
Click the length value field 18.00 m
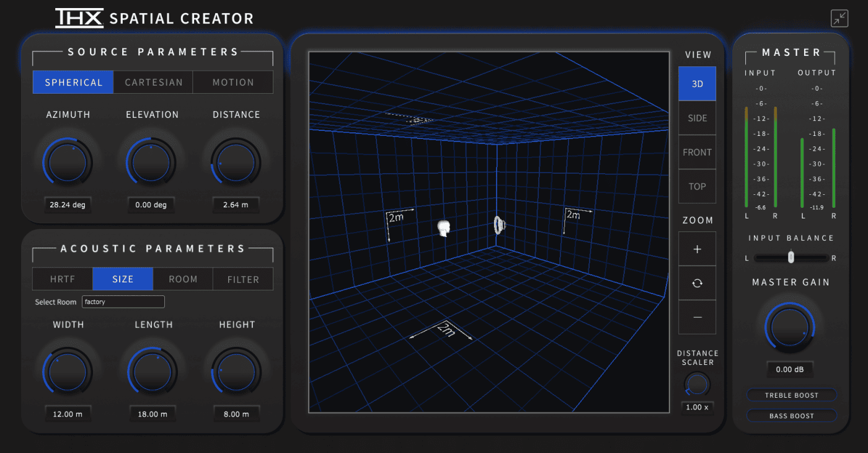(x=153, y=414)
